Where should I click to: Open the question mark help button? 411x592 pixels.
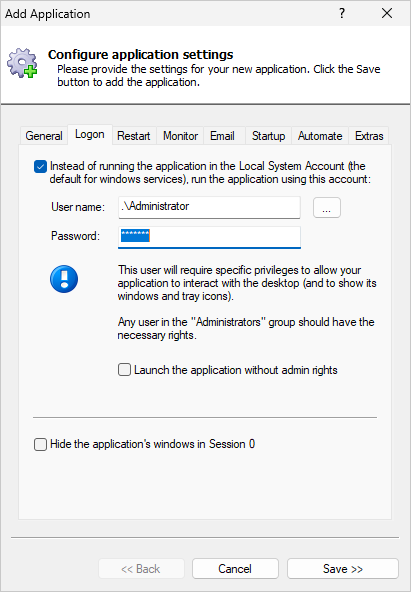pyautogui.click(x=342, y=14)
